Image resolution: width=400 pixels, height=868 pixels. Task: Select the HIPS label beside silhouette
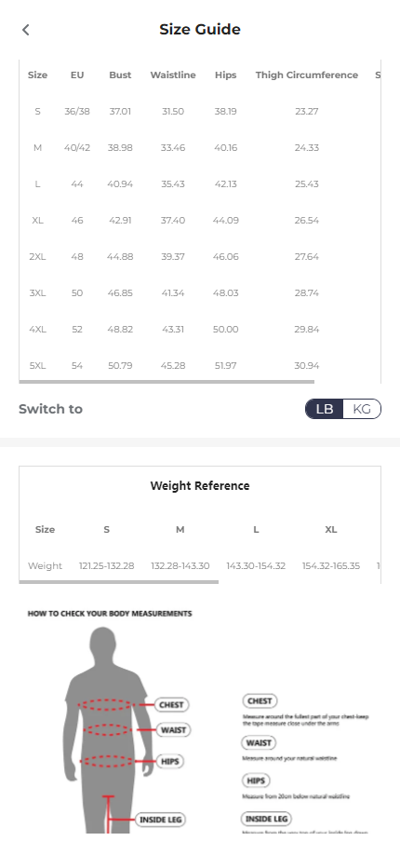click(x=170, y=762)
